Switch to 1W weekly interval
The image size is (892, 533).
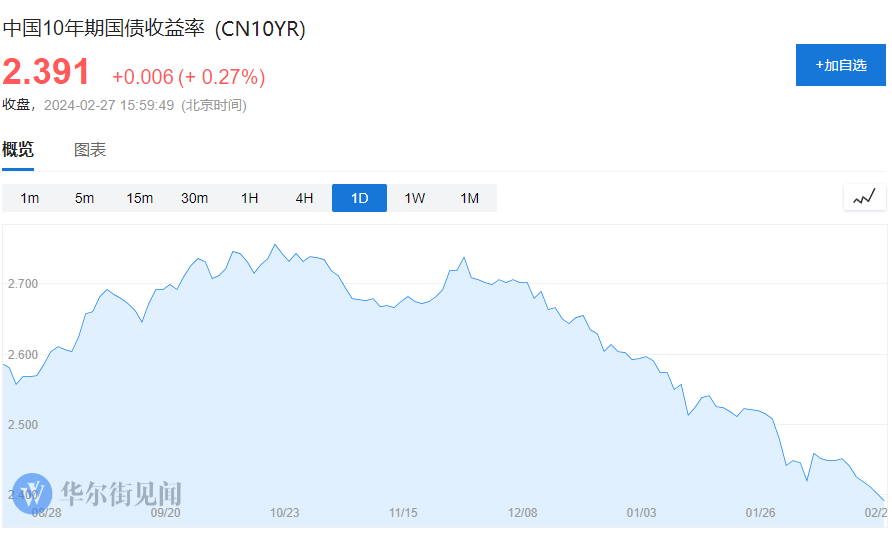point(415,198)
